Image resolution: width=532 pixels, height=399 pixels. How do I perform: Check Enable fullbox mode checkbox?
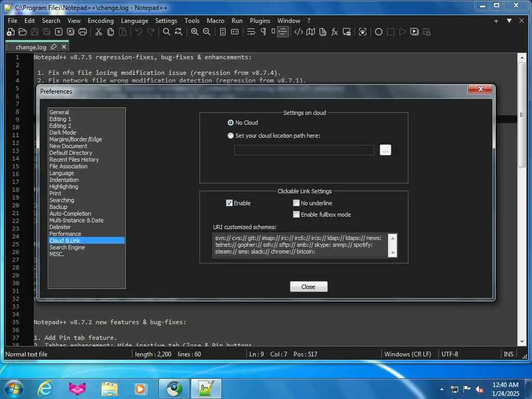click(296, 215)
